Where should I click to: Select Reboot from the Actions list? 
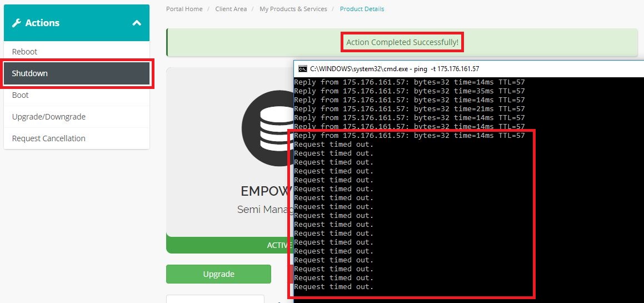(x=24, y=52)
